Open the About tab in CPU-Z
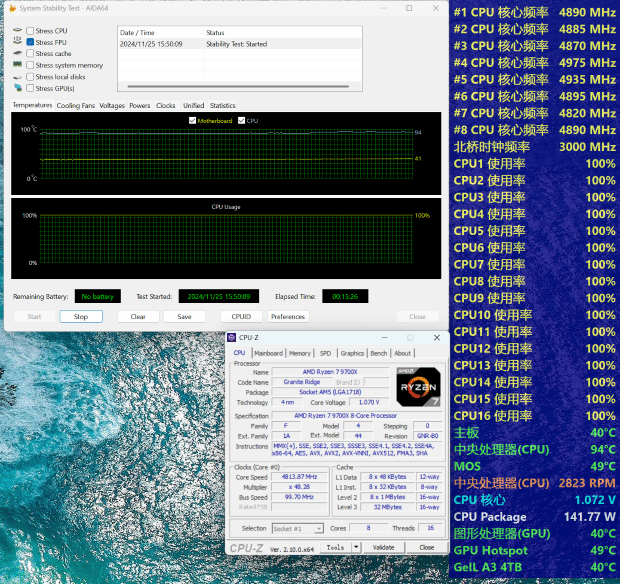The image size is (620, 584). [403, 353]
